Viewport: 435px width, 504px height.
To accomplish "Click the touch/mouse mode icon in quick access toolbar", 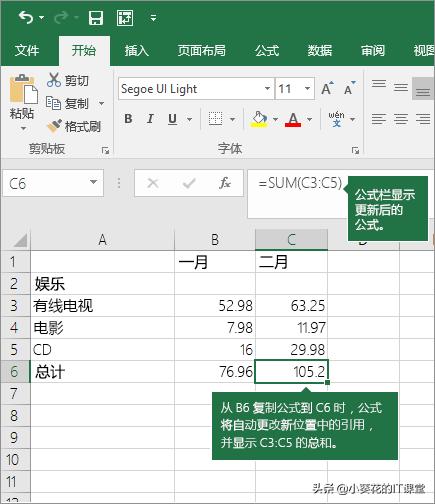I will tap(125, 18).
